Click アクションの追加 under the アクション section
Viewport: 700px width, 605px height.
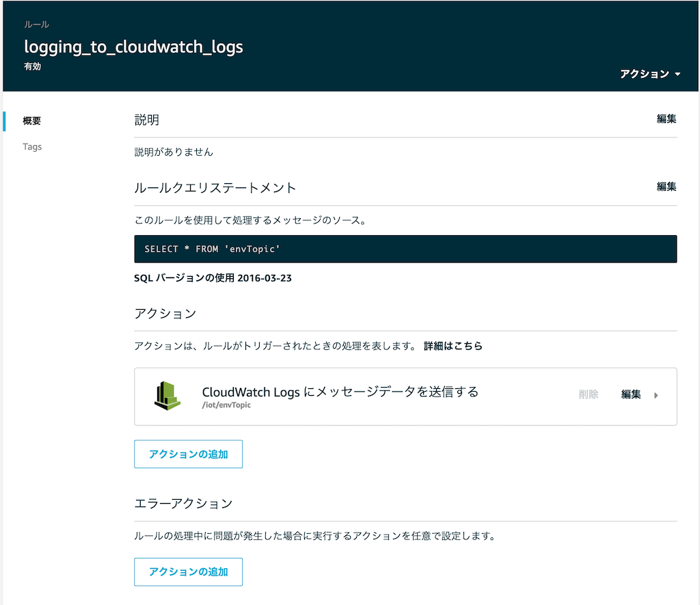click(x=189, y=454)
